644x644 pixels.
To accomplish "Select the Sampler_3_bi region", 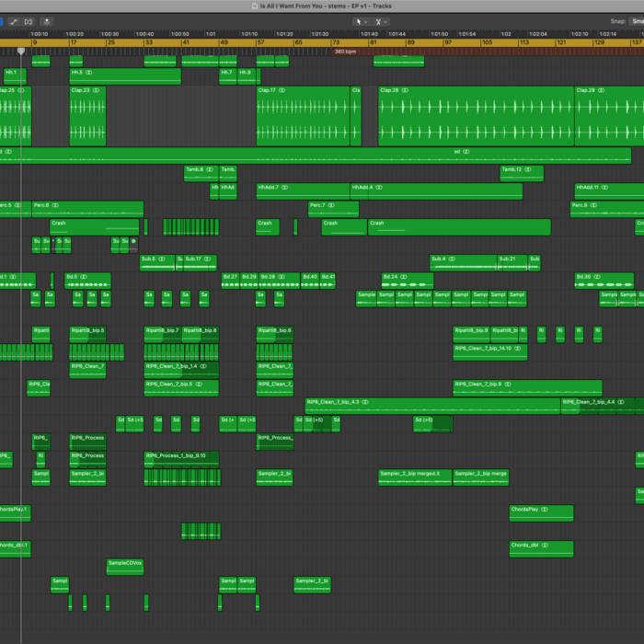I will (313, 585).
